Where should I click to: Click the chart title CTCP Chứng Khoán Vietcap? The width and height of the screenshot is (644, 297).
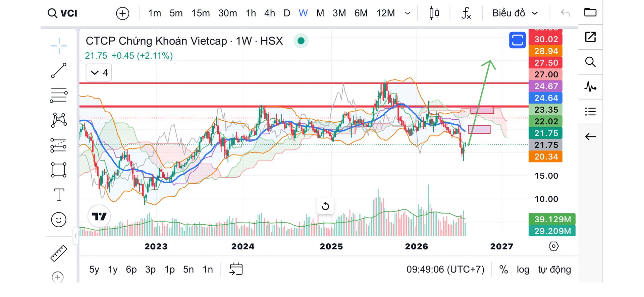pos(156,41)
